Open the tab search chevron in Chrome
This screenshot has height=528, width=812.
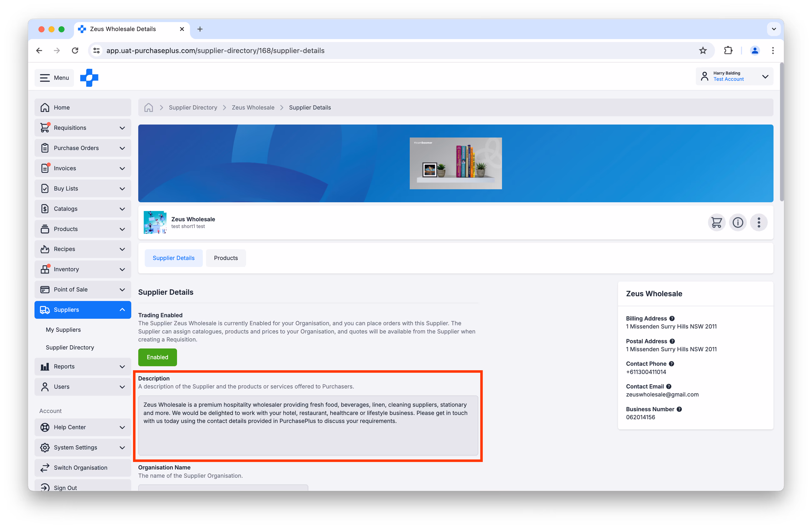coord(774,29)
